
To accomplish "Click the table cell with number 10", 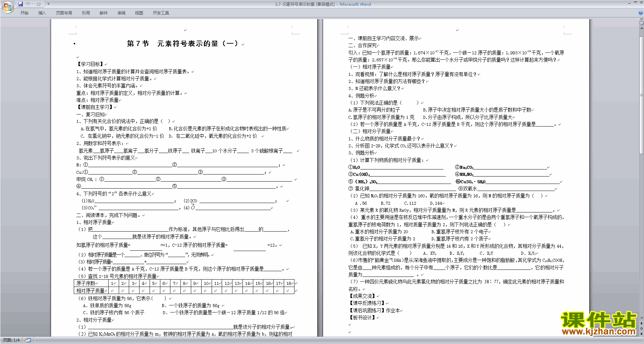I will coord(207,283).
